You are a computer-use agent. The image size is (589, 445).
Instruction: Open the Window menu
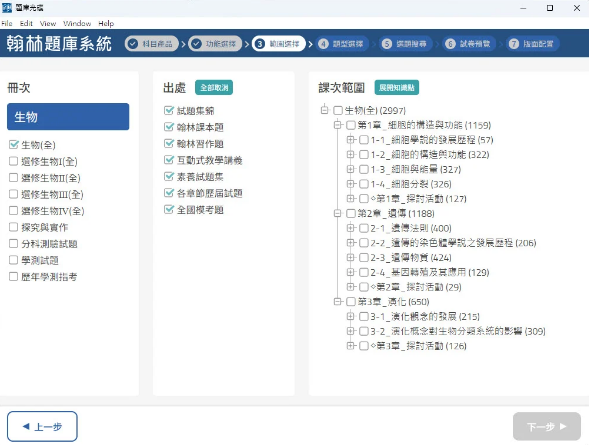[x=77, y=23]
